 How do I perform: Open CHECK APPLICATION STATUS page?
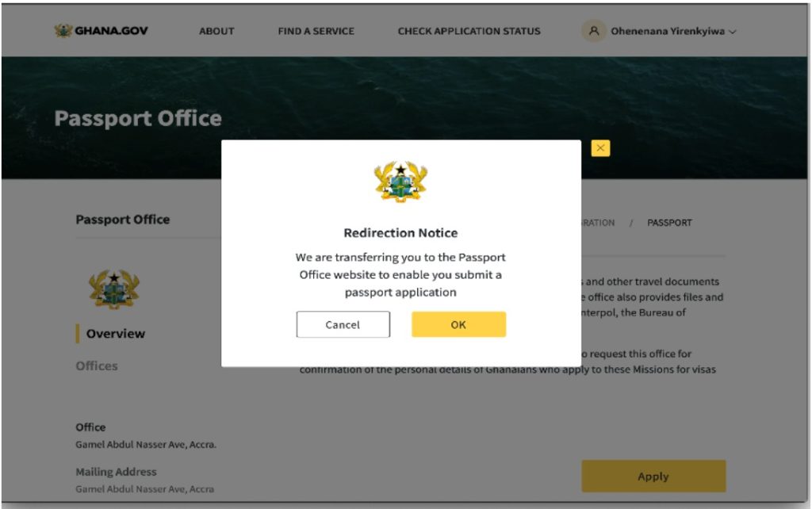tap(469, 31)
